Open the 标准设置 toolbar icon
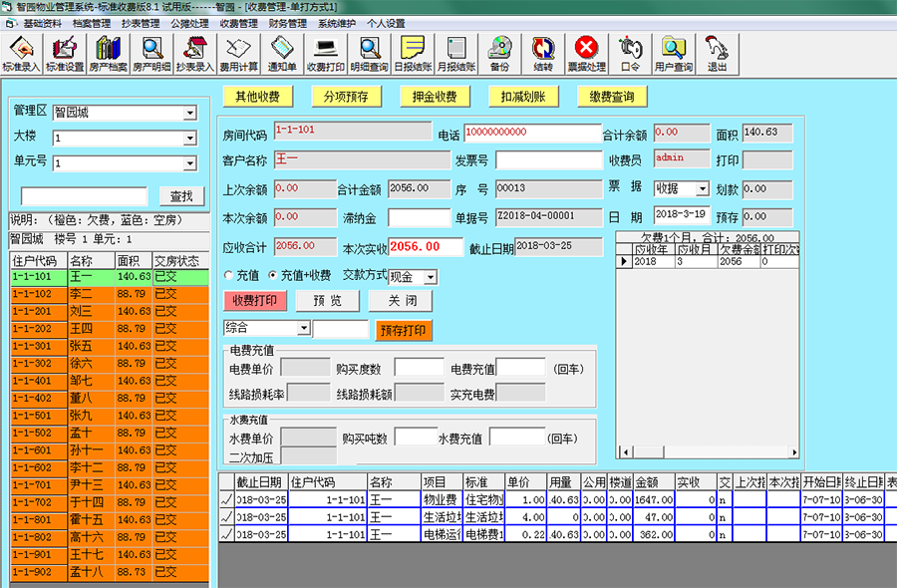 pos(65,54)
